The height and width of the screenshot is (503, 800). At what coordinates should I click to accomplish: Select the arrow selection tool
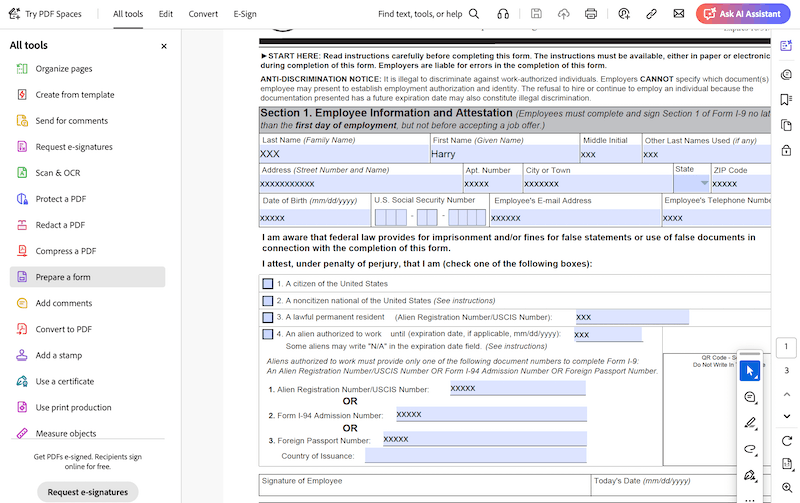point(749,371)
